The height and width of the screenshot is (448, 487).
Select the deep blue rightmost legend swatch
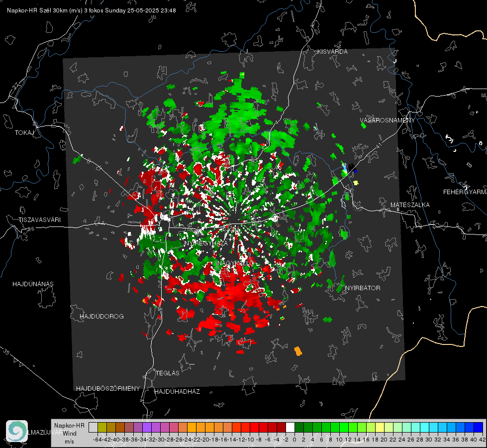(x=479, y=427)
